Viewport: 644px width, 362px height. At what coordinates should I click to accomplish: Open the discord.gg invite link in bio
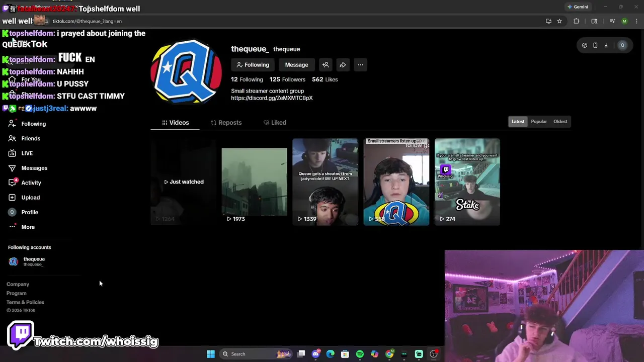(272, 98)
